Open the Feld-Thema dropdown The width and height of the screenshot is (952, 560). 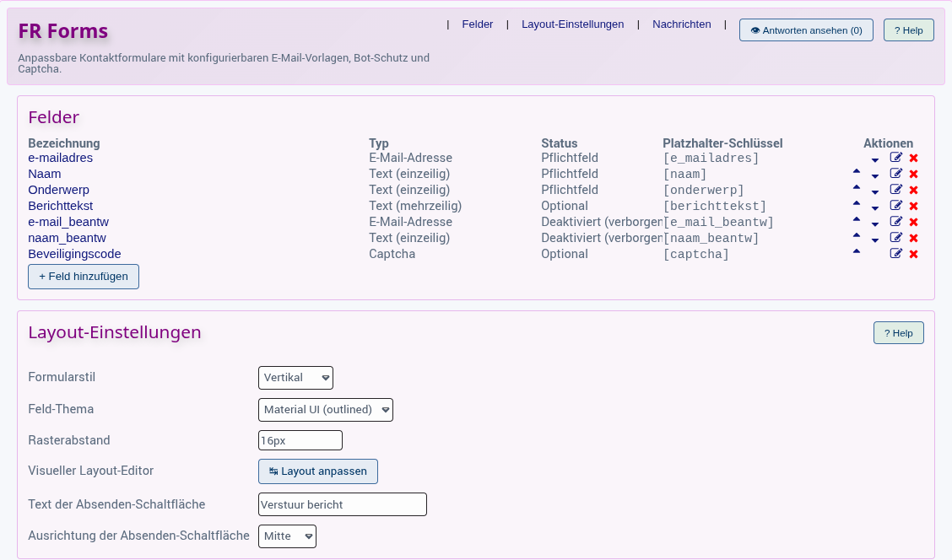[326, 410]
